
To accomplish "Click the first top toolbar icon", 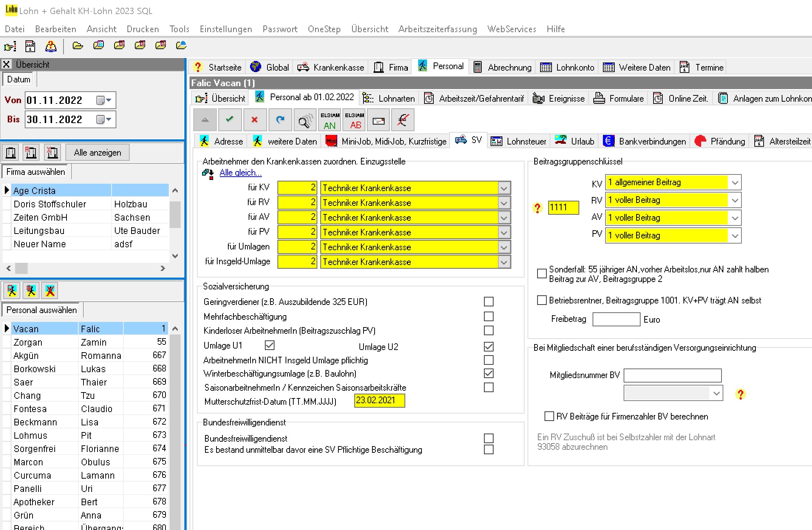I will 10,46.
